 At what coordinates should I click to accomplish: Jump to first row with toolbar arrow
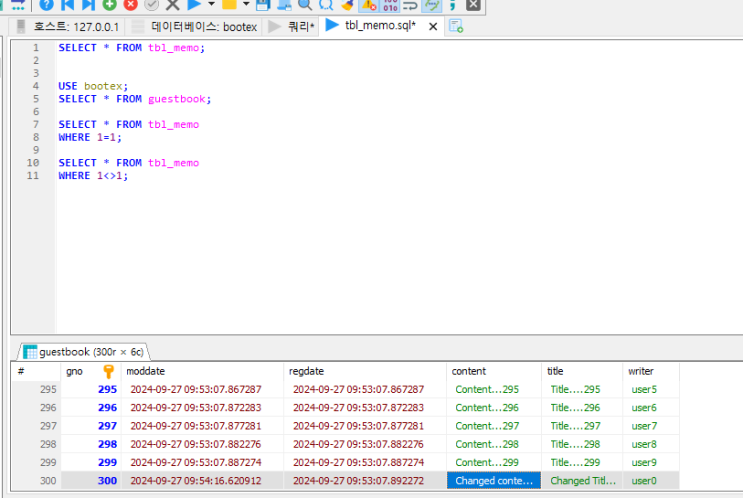68,5
